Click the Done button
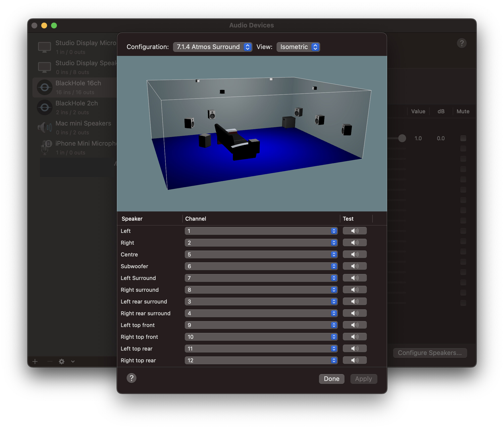Screen dimensions: 504x430 coord(331,379)
